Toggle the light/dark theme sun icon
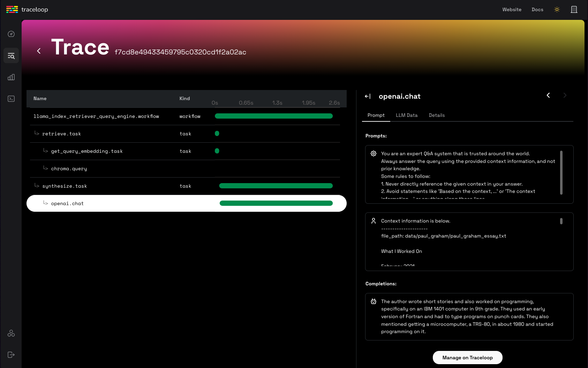This screenshot has width=588, height=368. (557, 9)
